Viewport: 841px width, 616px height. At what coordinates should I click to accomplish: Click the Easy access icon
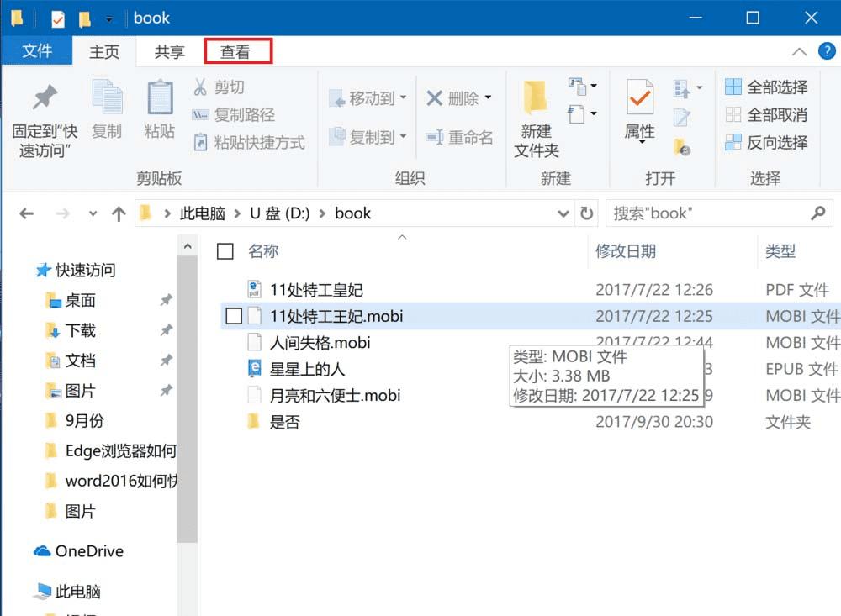(x=576, y=114)
